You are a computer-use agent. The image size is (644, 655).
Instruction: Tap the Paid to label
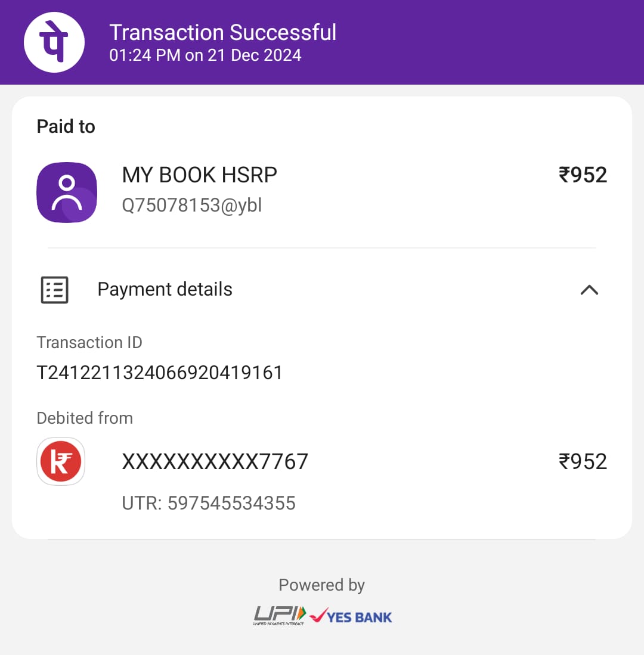pos(66,126)
